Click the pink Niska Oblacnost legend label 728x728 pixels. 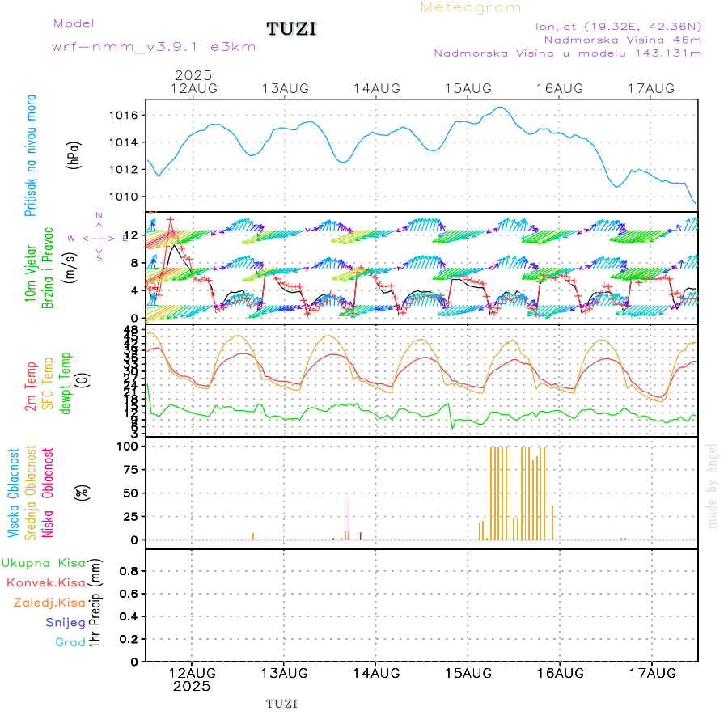(49, 491)
